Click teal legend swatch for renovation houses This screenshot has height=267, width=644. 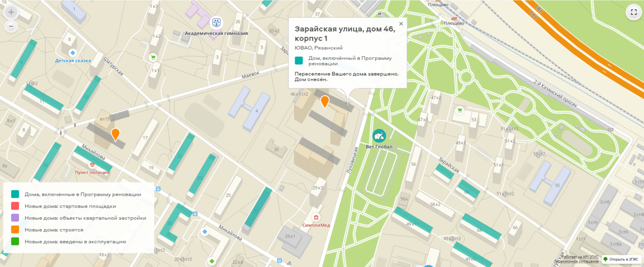click(x=15, y=194)
